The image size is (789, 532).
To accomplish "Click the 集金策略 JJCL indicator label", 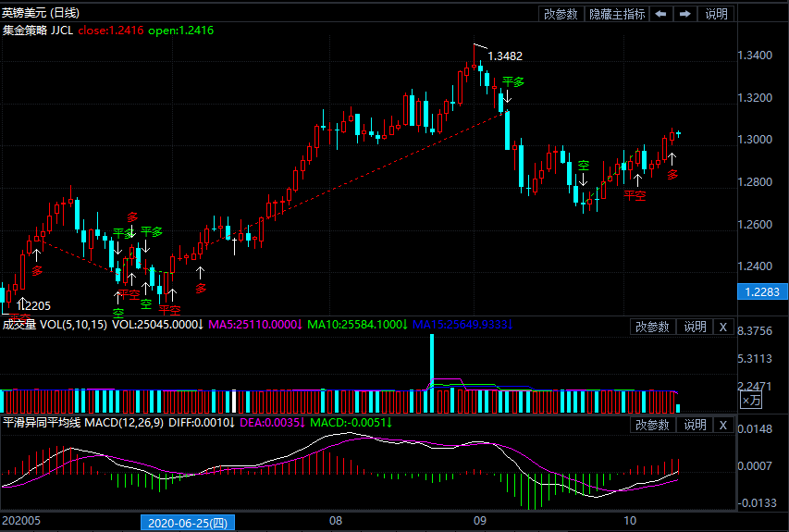I will click(x=35, y=31).
